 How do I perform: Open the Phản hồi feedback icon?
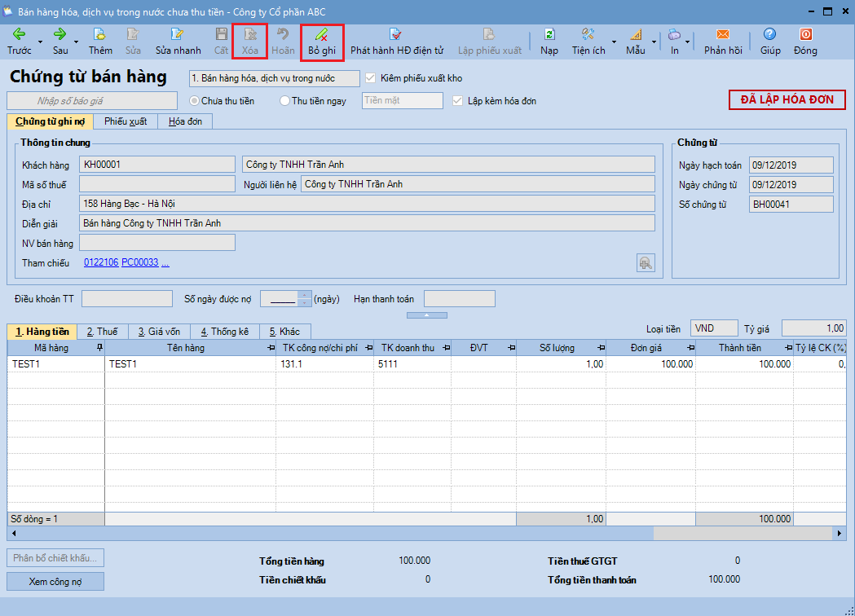[722, 35]
